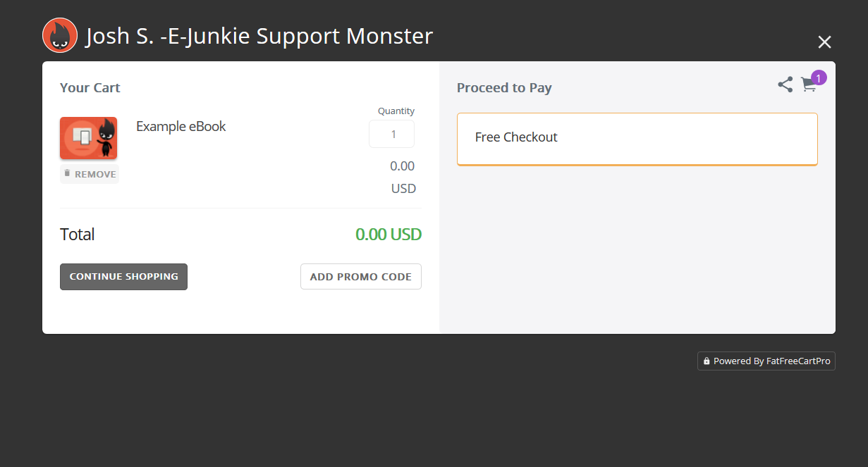Select the Example eBook product thumbnail
This screenshot has height=467, width=868.
coord(88,138)
